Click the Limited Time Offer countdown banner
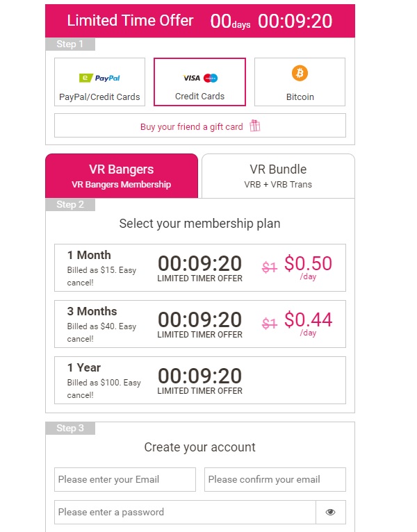The height and width of the screenshot is (532, 417). [x=200, y=21]
